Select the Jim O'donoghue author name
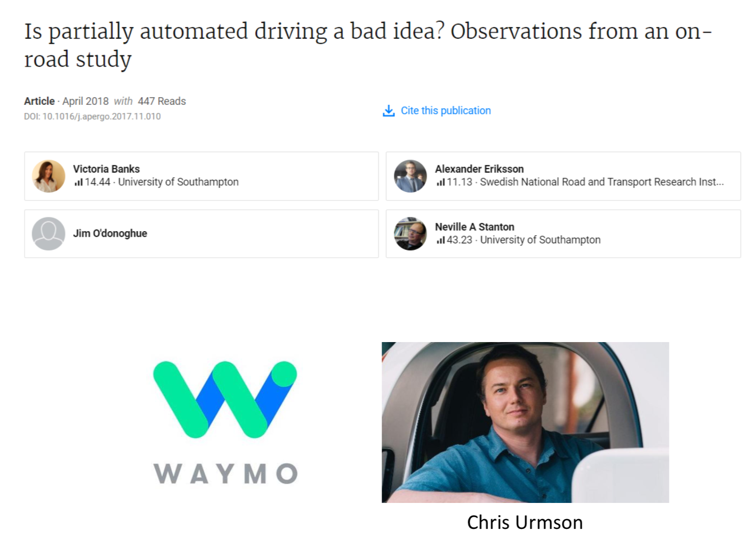The width and height of the screenshot is (756, 534). point(110,233)
